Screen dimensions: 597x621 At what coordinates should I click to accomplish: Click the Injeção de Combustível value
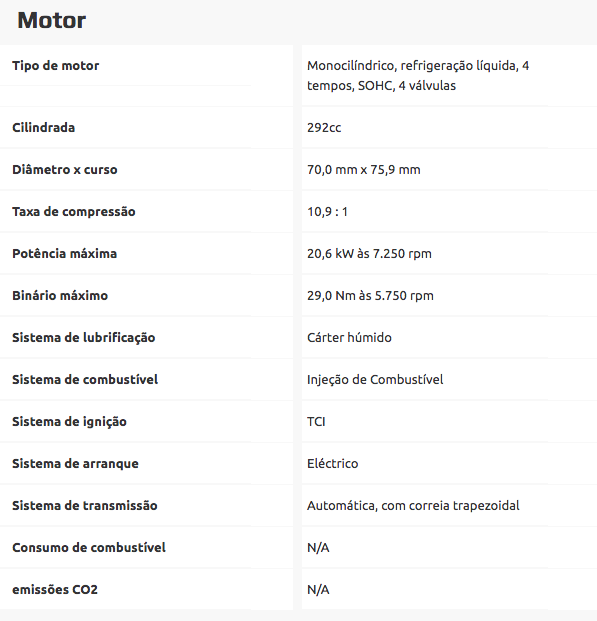pyautogui.click(x=375, y=380)
